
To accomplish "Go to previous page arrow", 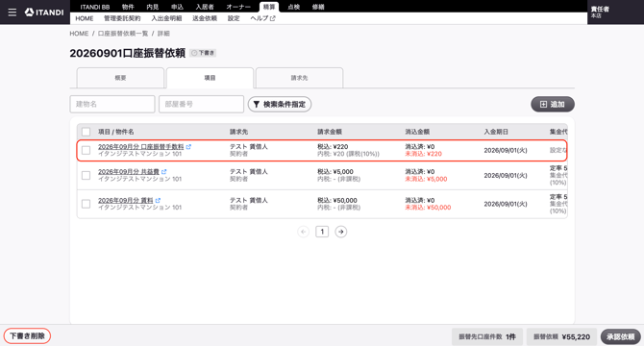I will 303,232.
